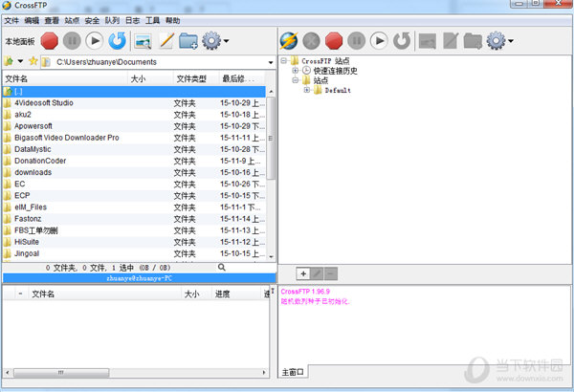Expand the Default site folder
Viewport: 574px width, 392px height.
coord(307,90)
